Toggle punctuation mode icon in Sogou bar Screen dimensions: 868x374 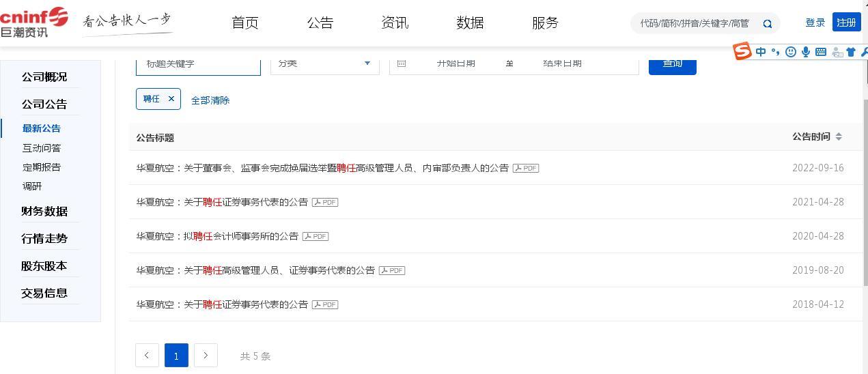tap(775, 52)
